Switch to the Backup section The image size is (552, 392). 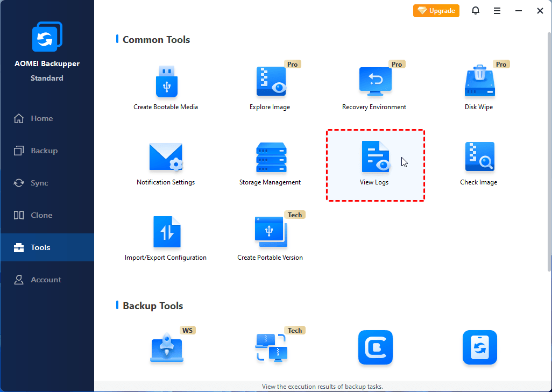click(47, 151)
